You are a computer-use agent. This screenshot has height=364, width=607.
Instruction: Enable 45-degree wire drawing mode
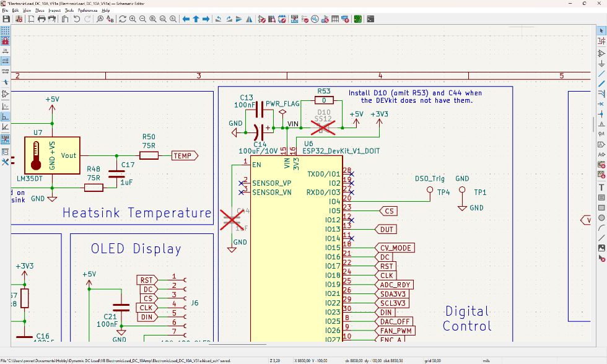(6, 126)
